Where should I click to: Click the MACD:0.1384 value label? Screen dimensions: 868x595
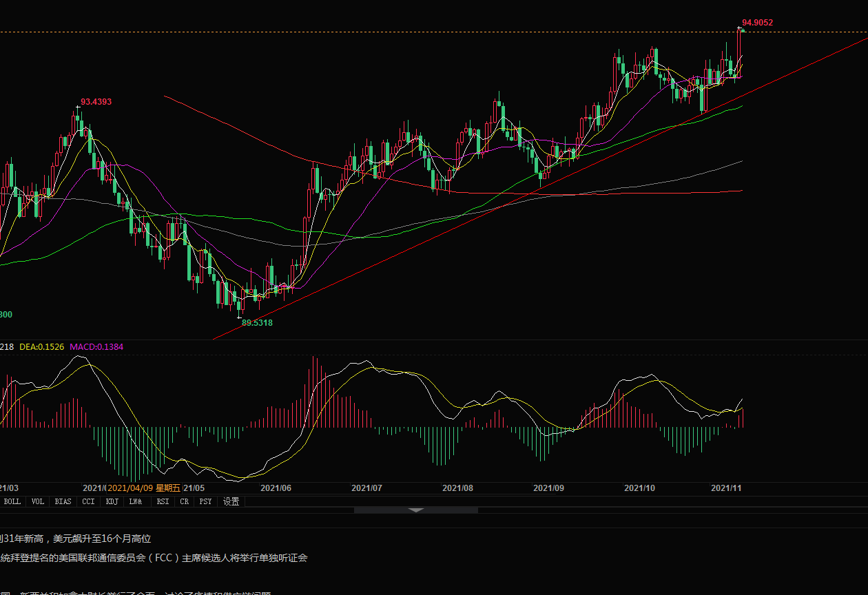96,347
